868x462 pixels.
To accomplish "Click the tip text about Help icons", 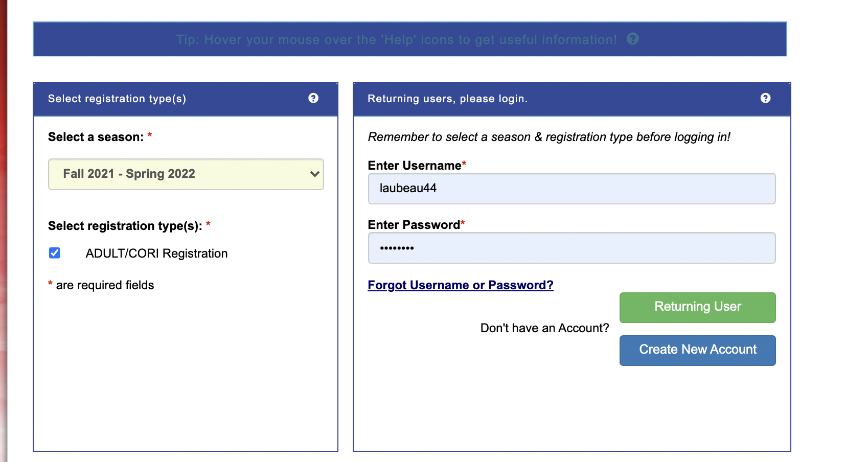I will (397, 39).
